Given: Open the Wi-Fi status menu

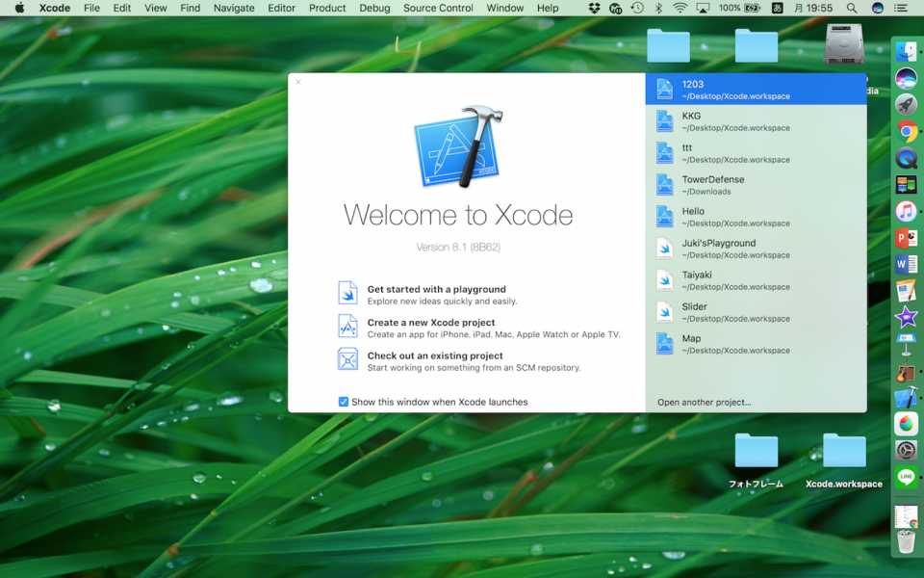Looking at the screenshot, I should pos(680,8).
